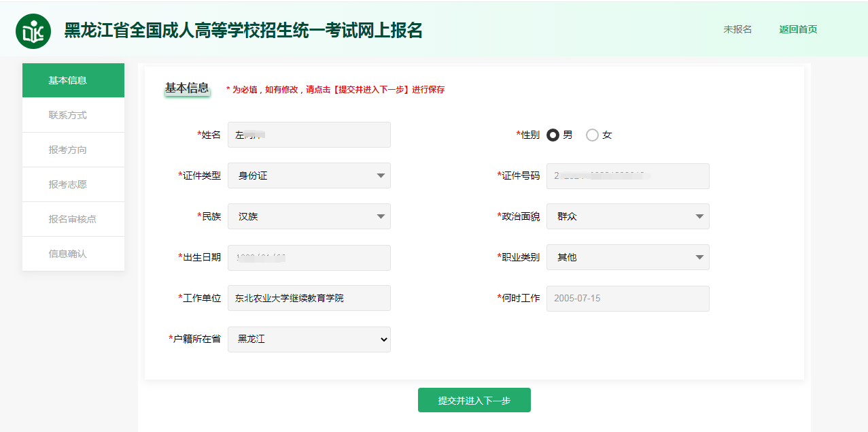Image resolution: width=868 pixels, height=432 pixels.
Task: Click the 提交并进入下一步 button
Action: (x=474, y=400)
